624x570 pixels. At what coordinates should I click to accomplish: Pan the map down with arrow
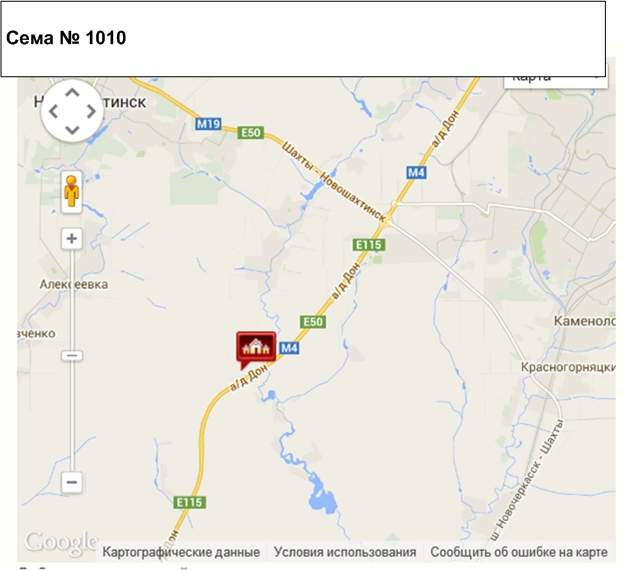pos(72,129)
